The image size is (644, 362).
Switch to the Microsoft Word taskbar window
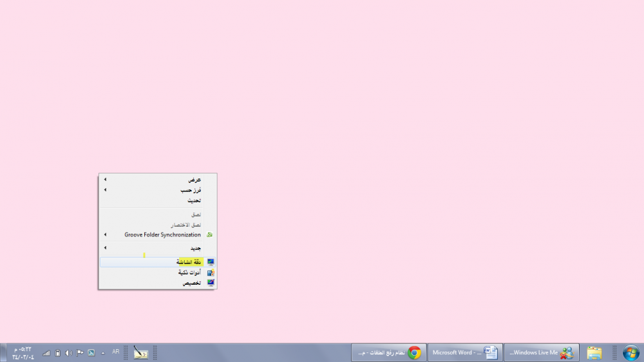(x=464, y=352)
